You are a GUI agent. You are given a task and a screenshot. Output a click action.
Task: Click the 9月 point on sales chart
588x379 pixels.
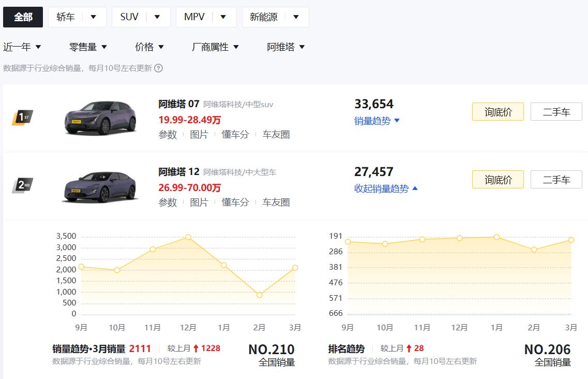[x=81, y=267]
